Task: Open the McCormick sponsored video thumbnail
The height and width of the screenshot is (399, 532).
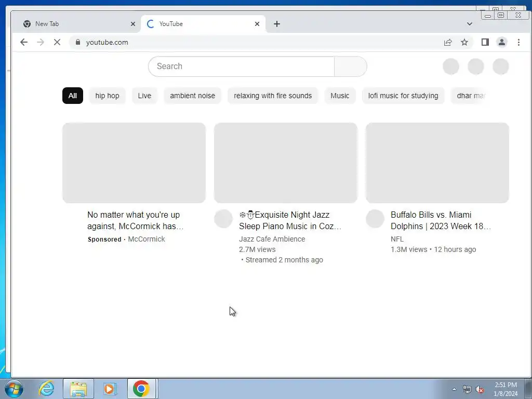Action: (x=134, y=163)
